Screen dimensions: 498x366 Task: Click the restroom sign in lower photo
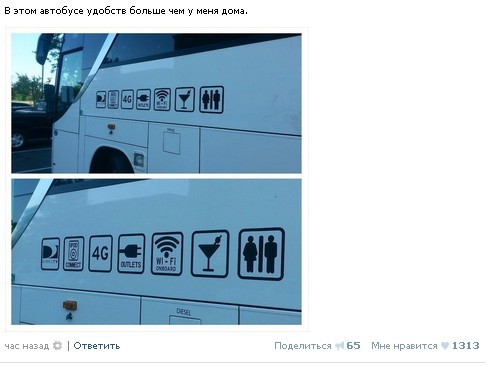(261, 254)
